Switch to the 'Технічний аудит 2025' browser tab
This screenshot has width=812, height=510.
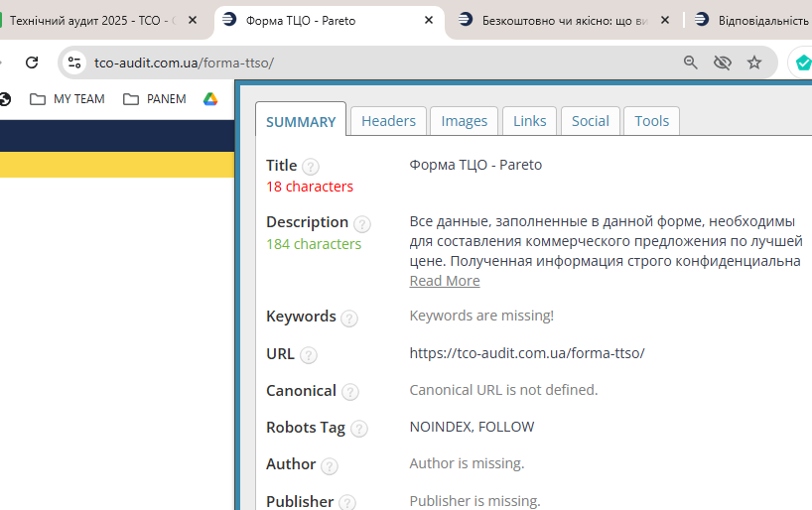point(94,20)
